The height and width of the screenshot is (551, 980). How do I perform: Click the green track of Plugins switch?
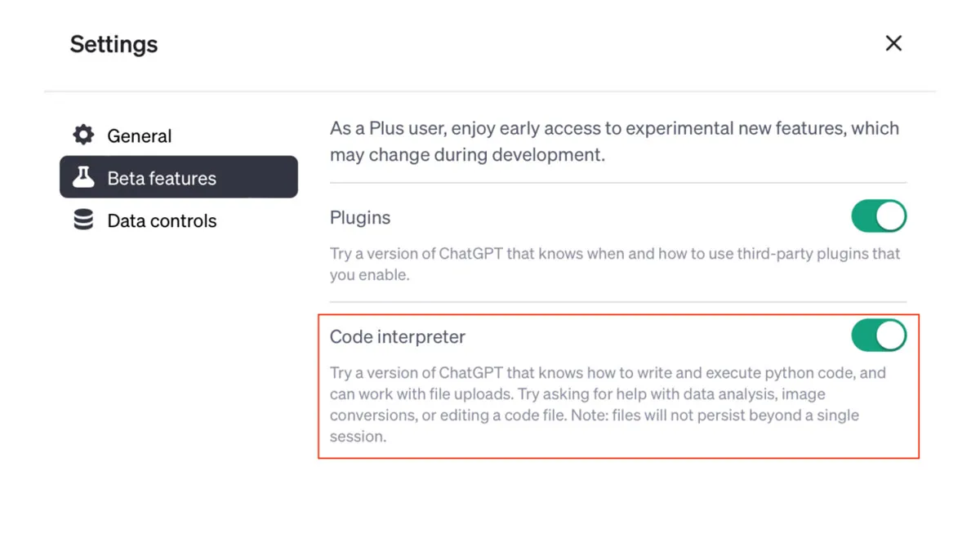point(864,216)
